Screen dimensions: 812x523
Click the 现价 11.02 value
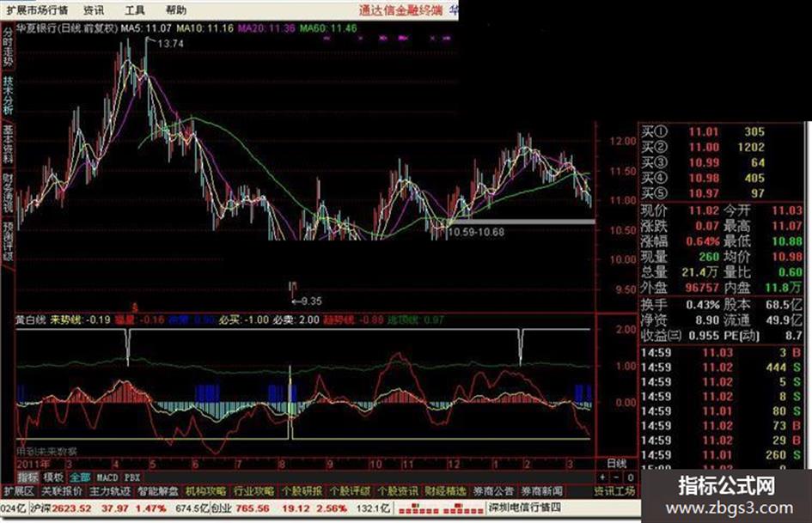703,210
